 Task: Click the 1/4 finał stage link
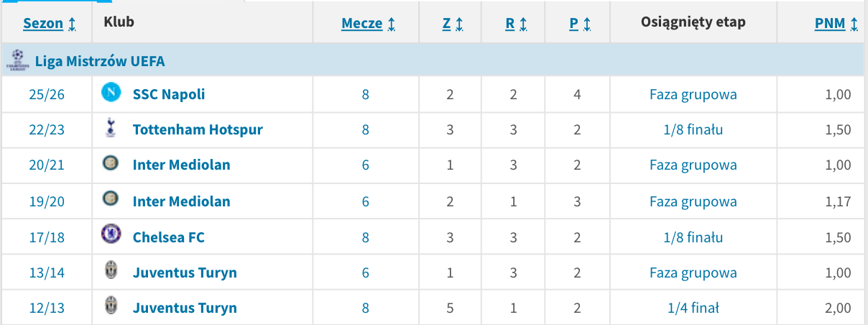pos(693,308)
